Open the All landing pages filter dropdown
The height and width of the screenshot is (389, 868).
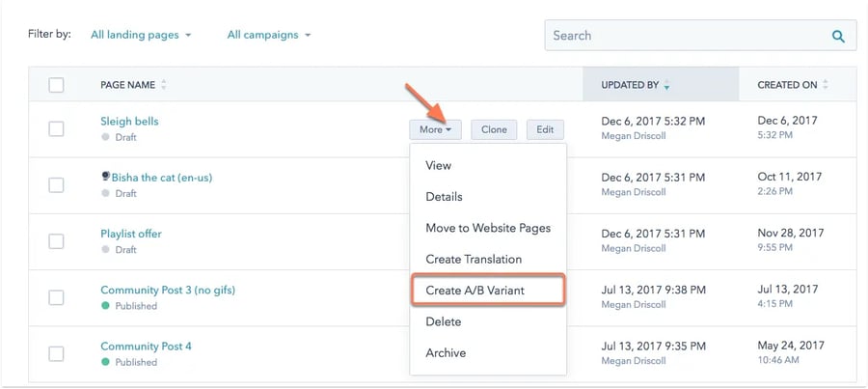point(141,35)
